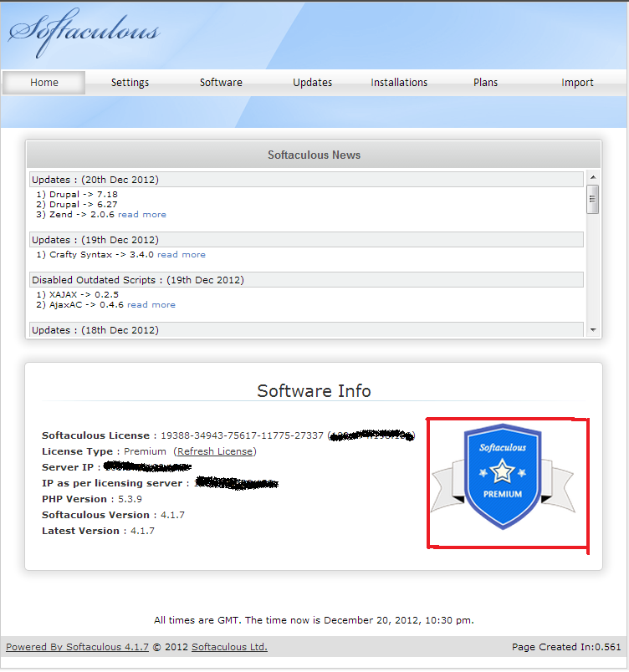This screenshot has width=629, height=672.
Task: Click the Refresh License link
Action: pos(215,451)
